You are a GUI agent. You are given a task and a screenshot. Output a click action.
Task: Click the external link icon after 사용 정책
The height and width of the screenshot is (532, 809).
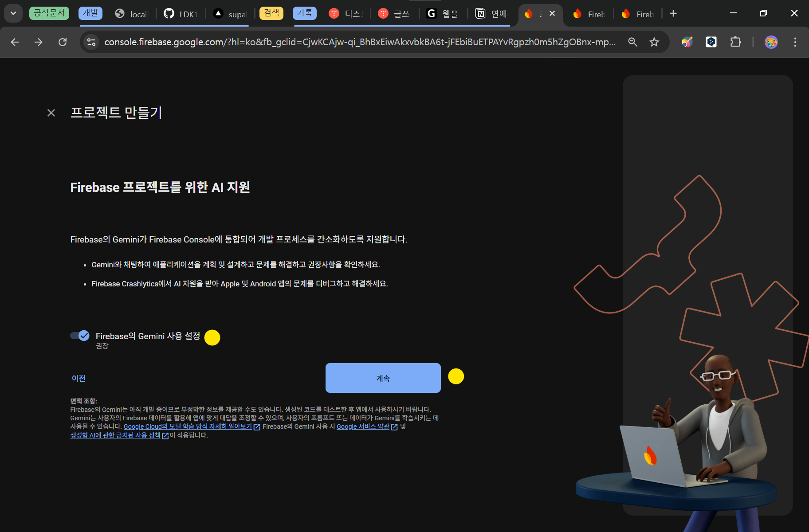[165, 436]
